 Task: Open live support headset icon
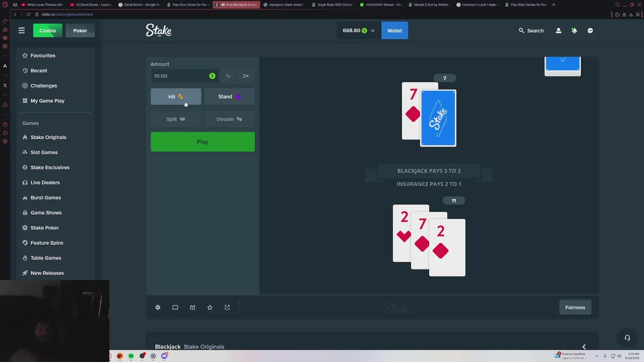[x=627, y=338]
